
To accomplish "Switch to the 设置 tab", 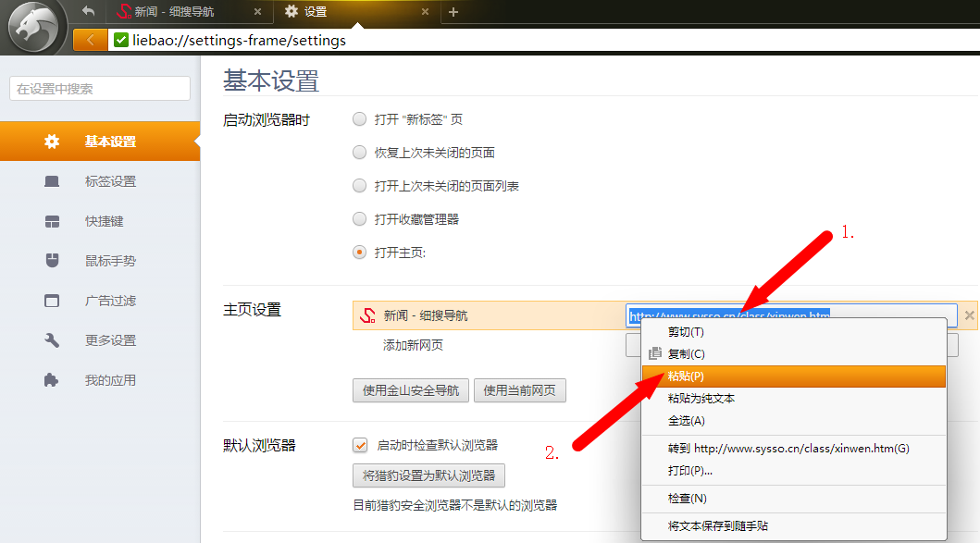I will (356, 12).
